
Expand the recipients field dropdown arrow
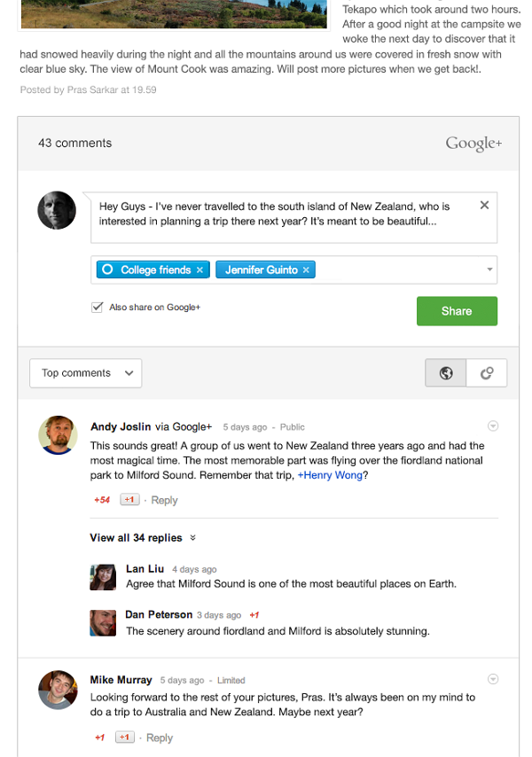489,269
